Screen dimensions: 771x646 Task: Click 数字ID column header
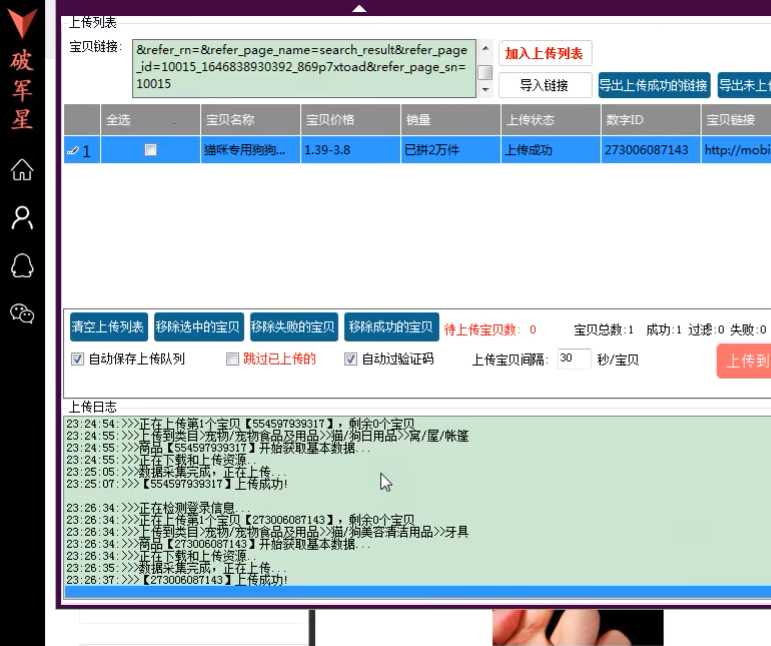click(x=651, y=119)
